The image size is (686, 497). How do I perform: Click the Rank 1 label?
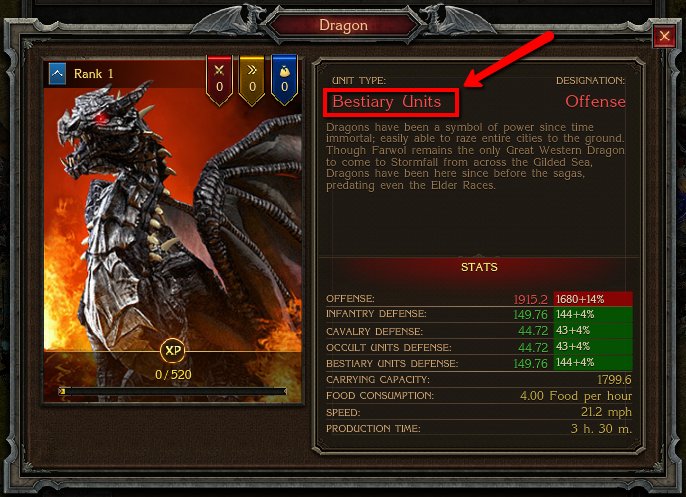coord(93,74)
